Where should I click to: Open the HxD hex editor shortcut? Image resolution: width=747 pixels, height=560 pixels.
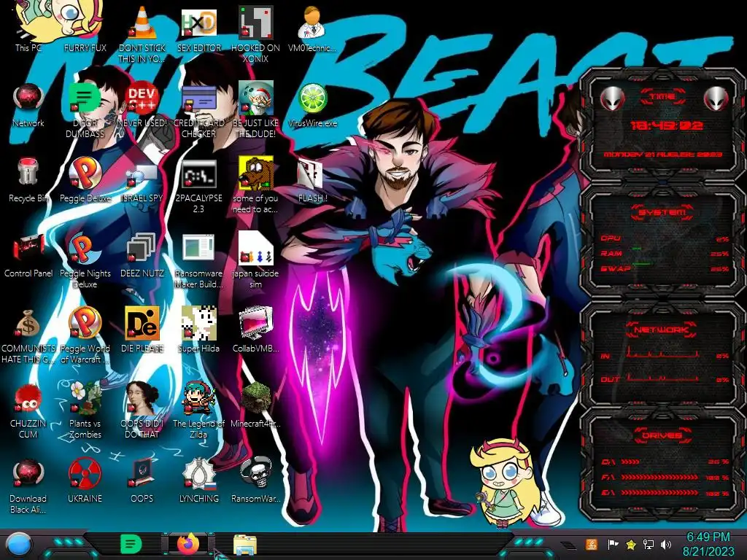tap(198, 23)
